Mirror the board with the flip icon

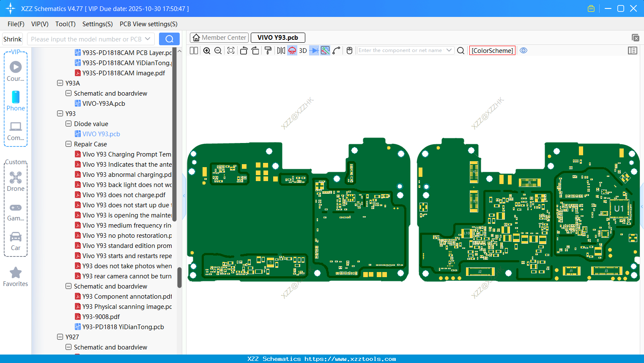click(x=281, y=50)
